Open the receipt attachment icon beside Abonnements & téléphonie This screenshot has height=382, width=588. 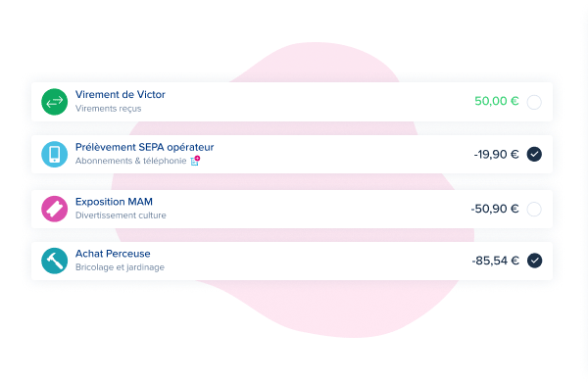[x=195, y=161]
